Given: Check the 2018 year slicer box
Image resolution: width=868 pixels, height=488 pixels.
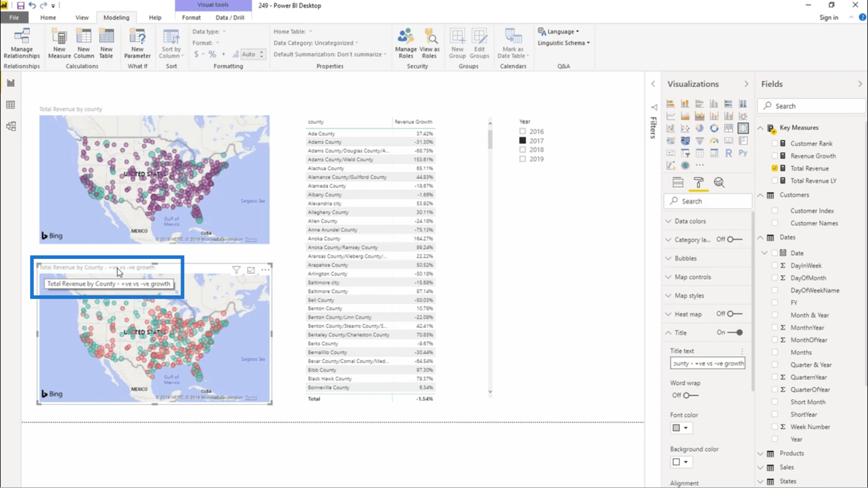Looking at the screenshot, I should pos(522,150).
